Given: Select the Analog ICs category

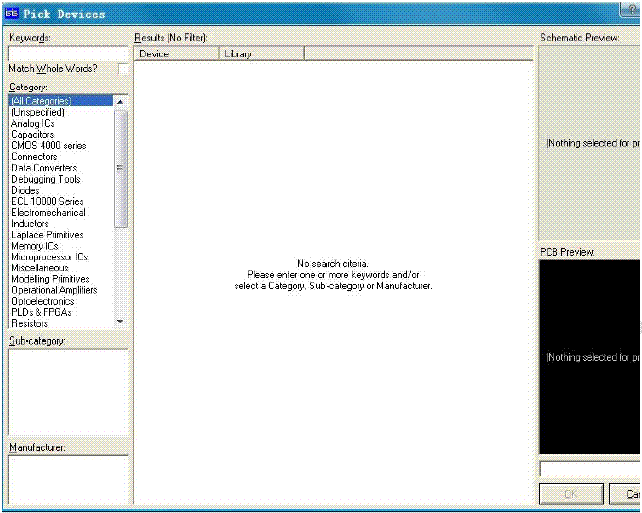Looking at the screenshot, I should pyautogui.click(x=34, y=124).
